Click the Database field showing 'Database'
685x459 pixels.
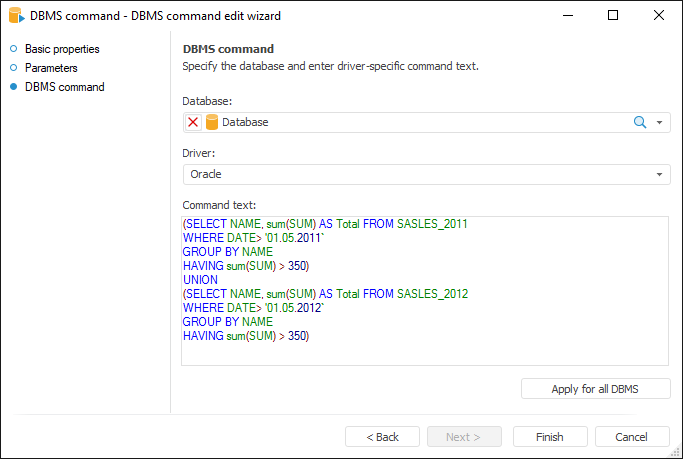click(420, 122)
